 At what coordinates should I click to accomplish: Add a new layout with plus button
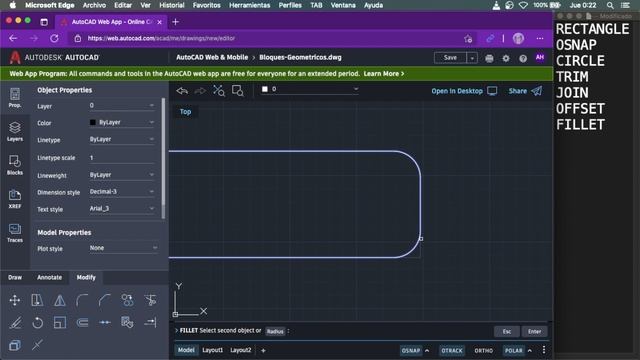[x=263, y=350]
